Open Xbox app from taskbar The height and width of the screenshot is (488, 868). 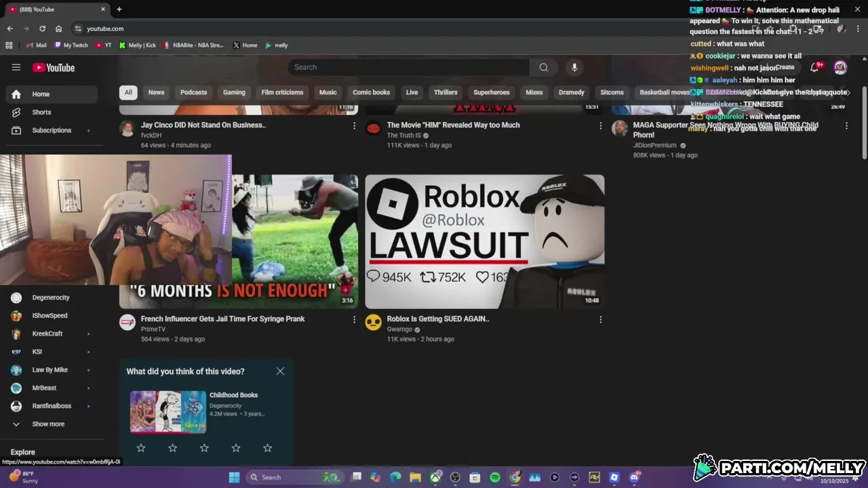[435, 477]
